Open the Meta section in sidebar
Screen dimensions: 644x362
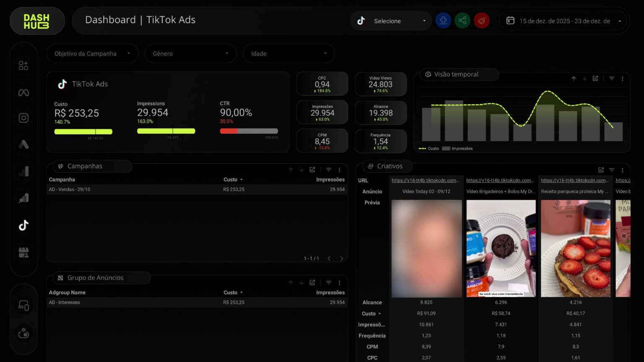(x=23, y=93)
